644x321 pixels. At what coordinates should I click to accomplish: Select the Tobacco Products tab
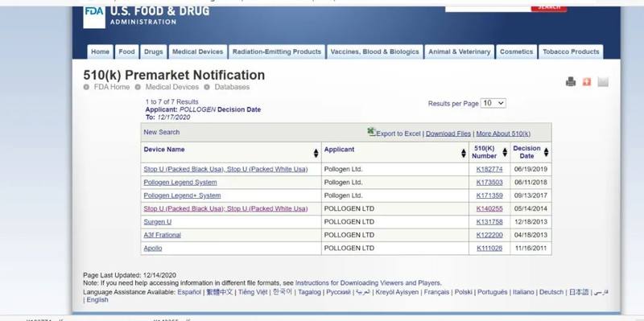(571, 51)
